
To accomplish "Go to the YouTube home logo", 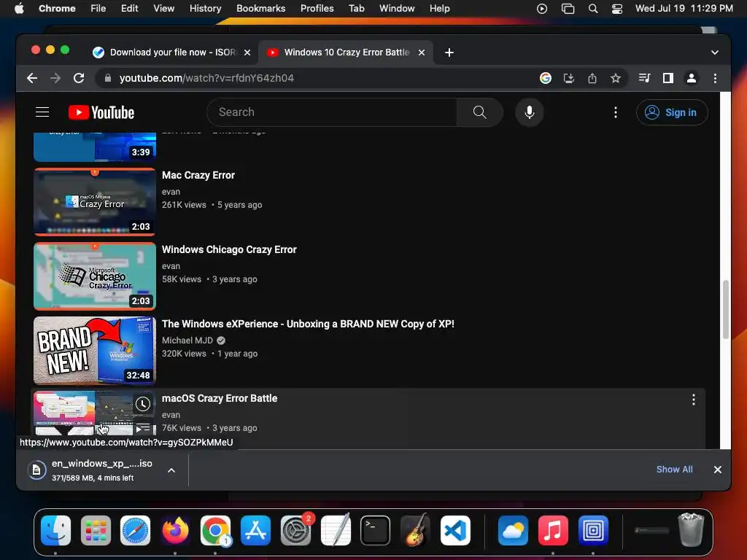I will pyautogui.click(x=101, y=112).
